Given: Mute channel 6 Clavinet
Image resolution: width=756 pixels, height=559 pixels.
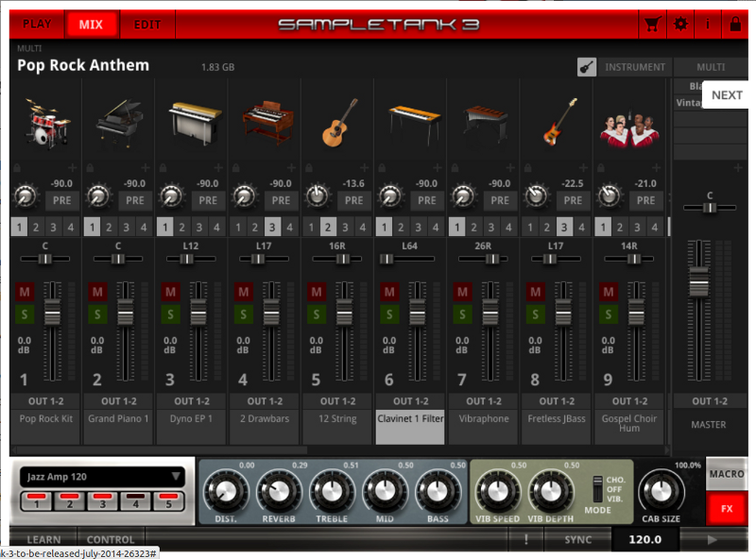Looking at the screenshot, I should pyautogui.click(x=389, y=292).
